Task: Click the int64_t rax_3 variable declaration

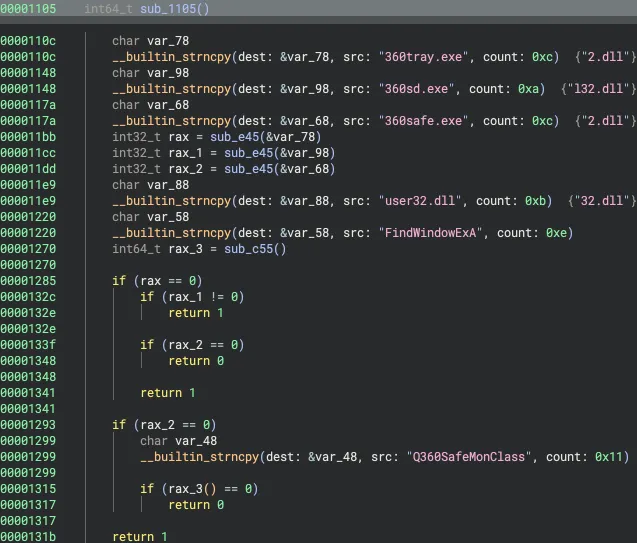Action: point(157,249)
